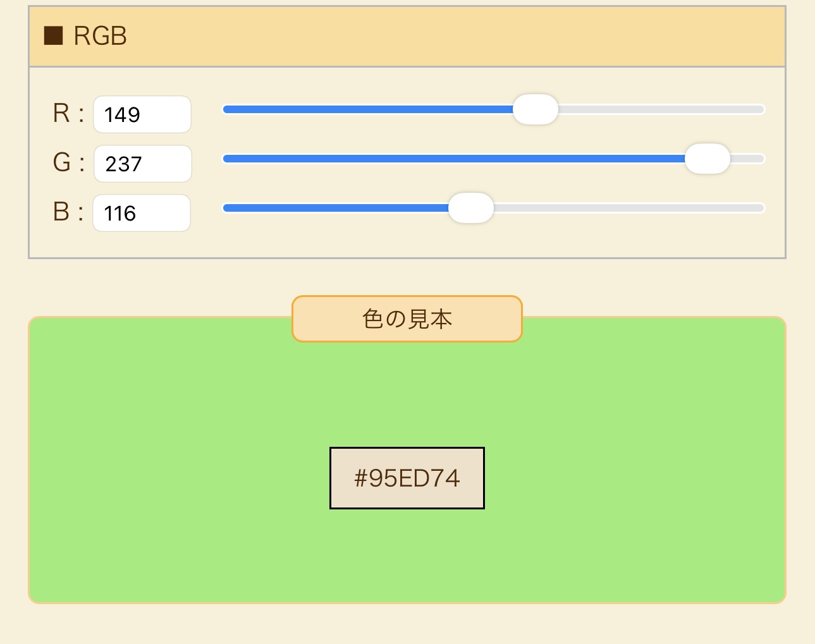The image size is (815, 644).
Task: Click the blue filled part of G slider
Action: click(452, 159)
